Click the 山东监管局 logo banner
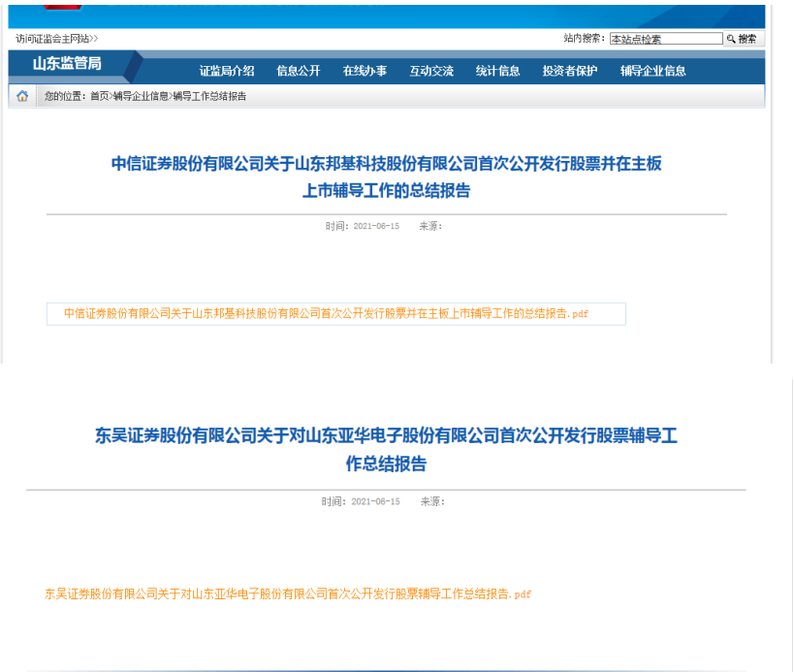The height and width of the screenshot is (672, 794). (67, 65)
